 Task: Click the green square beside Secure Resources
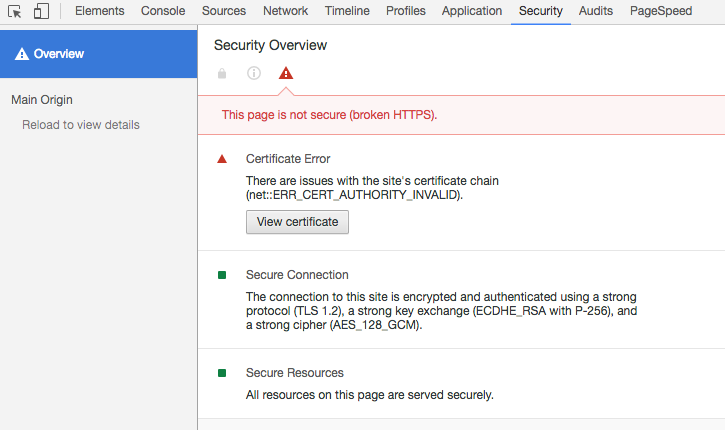[x=222, y=373]
